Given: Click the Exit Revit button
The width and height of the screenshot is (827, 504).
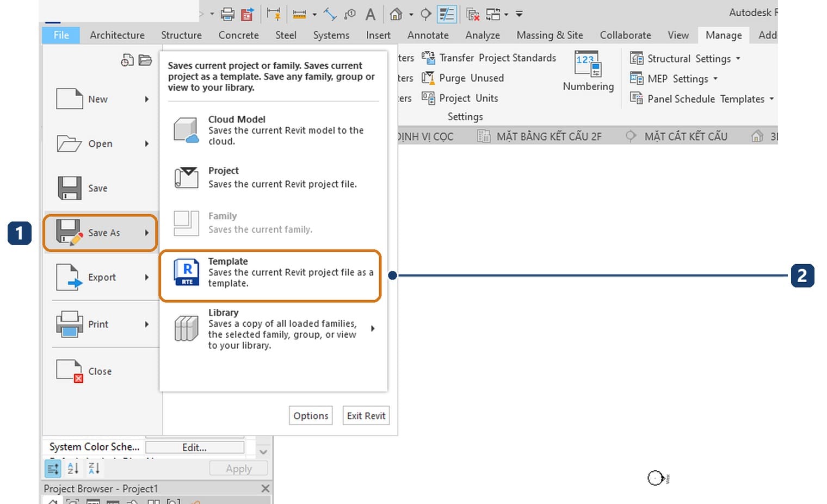Looking at the screenshot, I should tap(366, 415).
